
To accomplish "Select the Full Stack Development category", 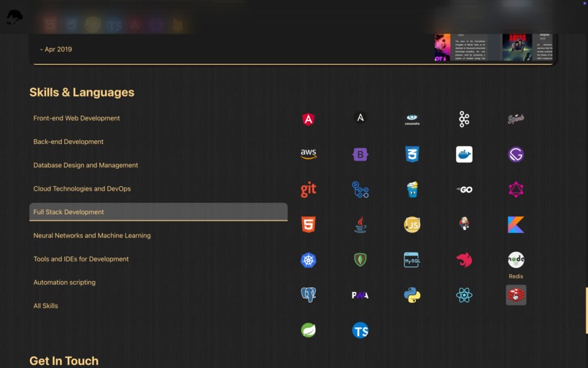I will pos(158,212).
